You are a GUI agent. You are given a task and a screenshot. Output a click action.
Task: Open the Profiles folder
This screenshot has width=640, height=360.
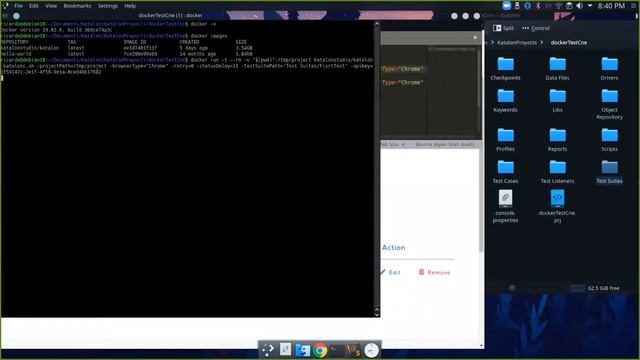[505, 140]
